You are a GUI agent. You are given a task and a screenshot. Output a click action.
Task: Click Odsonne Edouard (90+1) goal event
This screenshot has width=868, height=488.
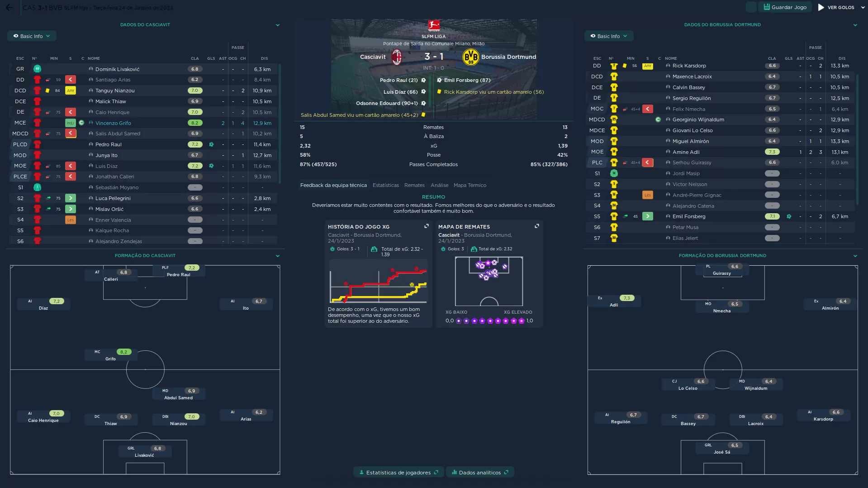391,103
